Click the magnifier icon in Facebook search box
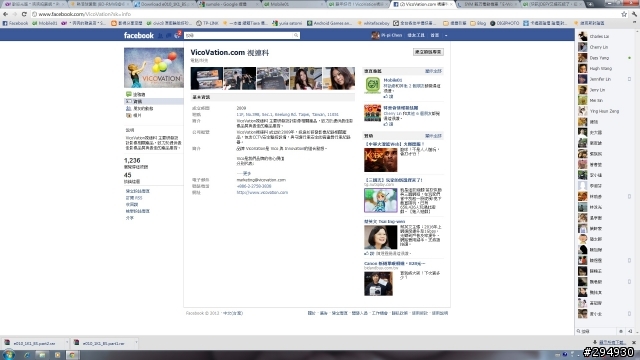This screenshot has width=640, height=360. [x=296, y=36]
